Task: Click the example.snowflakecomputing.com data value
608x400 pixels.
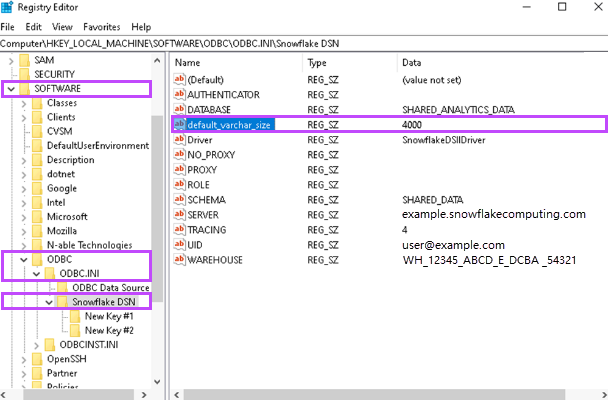Action: coord(494,214)
